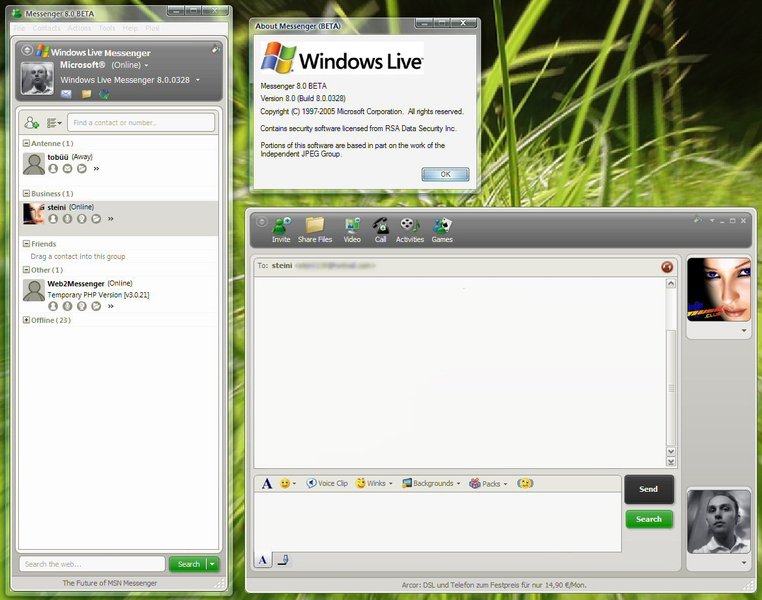
Task: Click the Voice Clip button
Action: pos(327,483)
